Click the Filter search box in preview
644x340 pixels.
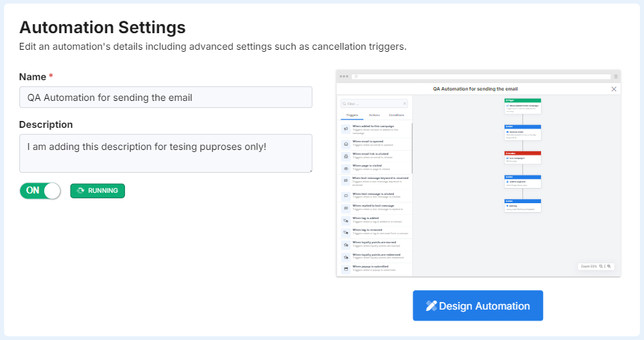pyautogui.click(x=373, y=104)
